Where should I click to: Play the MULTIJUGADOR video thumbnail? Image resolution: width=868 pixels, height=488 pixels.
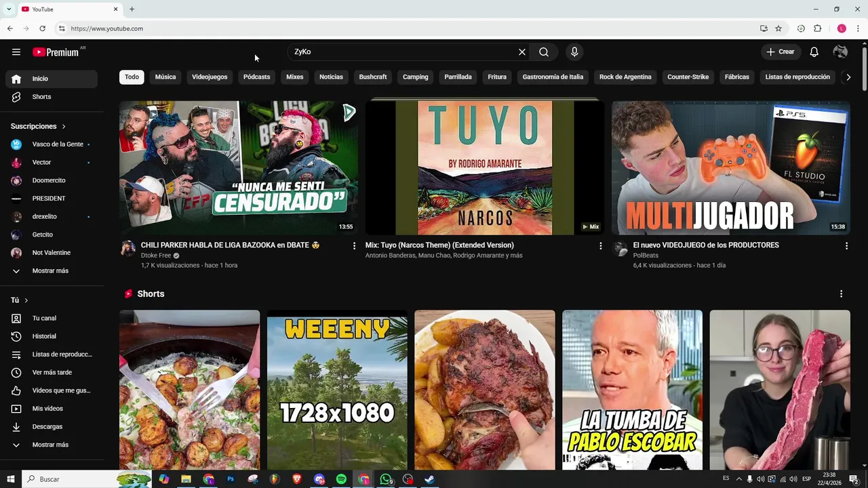[731, 168]
